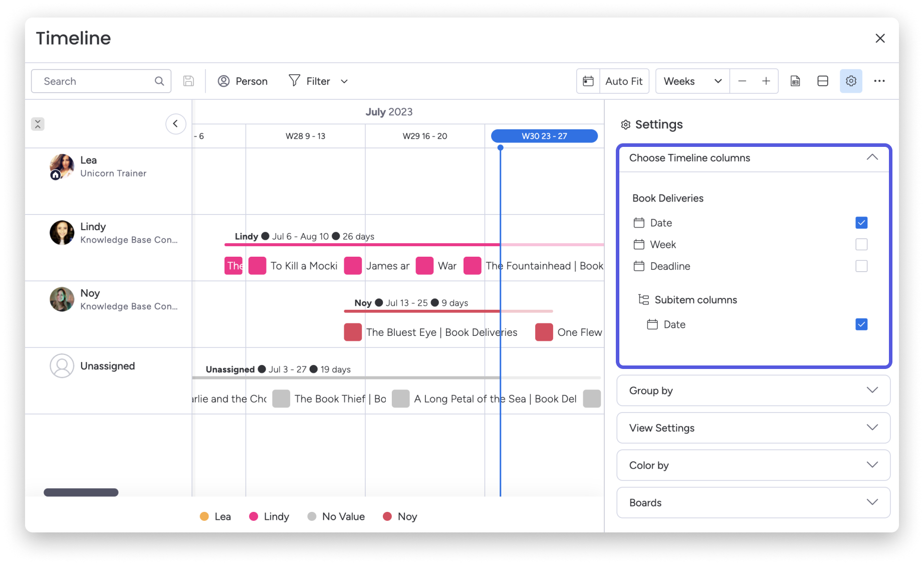
Task: Enable the Deadline timeline column
Action: (x=861, y=266)
